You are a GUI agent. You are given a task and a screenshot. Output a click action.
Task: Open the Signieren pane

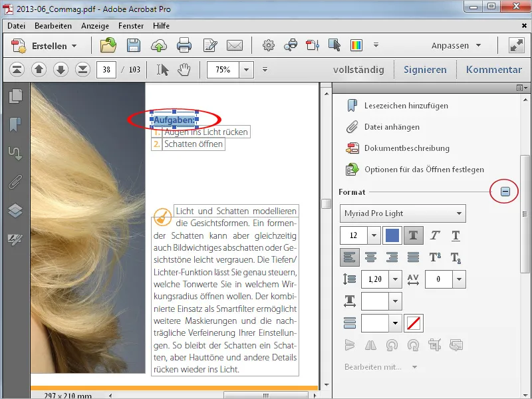coord(425,70)
